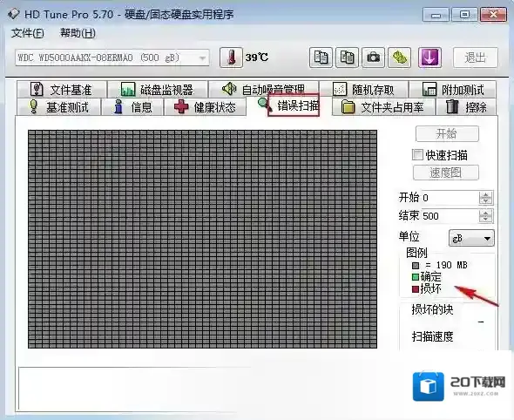Screen dimensions: 514x420
Task: Decrease the 开始 value with down arrow
Action: [485, 201]
